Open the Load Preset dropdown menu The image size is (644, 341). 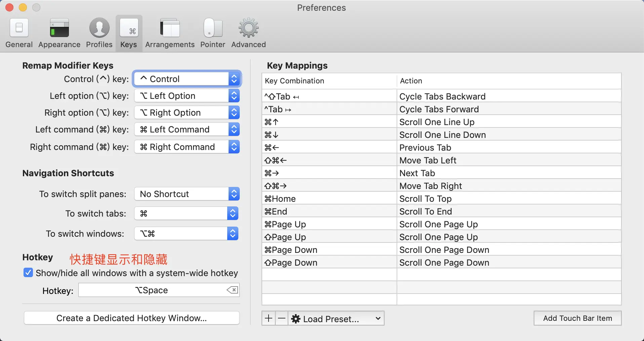(336, 318)
